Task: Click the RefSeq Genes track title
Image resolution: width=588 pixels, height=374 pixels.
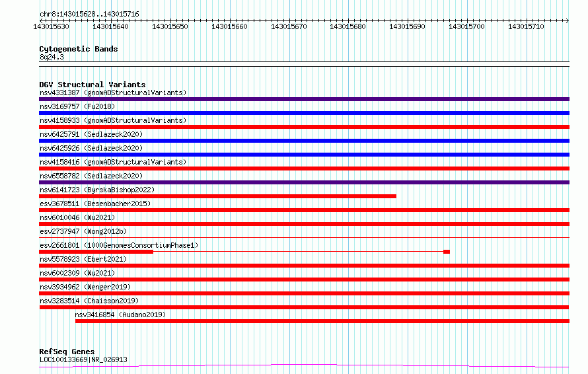Action: click(x=67, y=352)
